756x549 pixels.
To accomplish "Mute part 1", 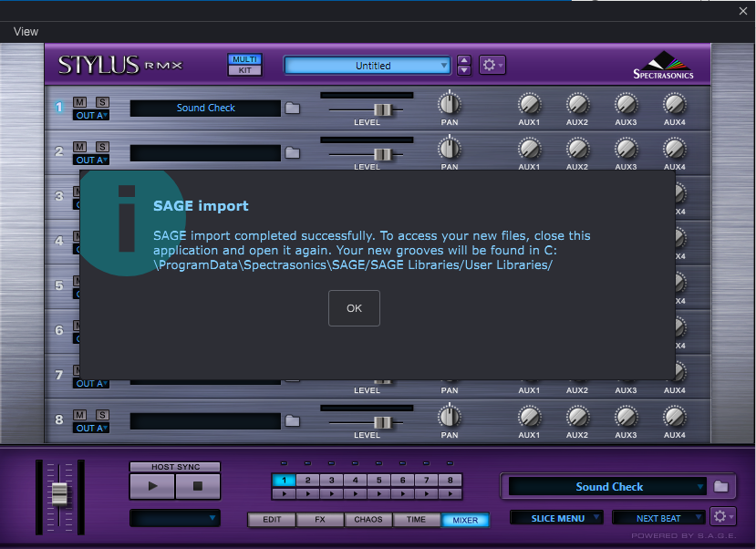I will point(80,102).
